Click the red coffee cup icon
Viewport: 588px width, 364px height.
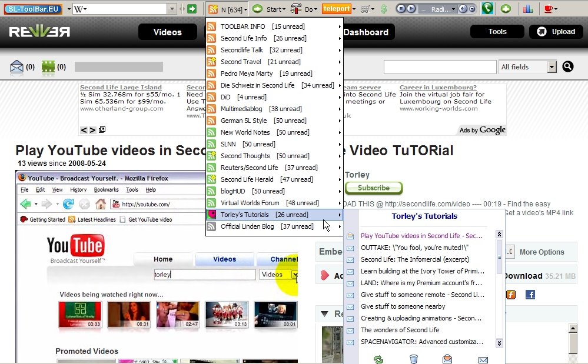coord(548,9)
